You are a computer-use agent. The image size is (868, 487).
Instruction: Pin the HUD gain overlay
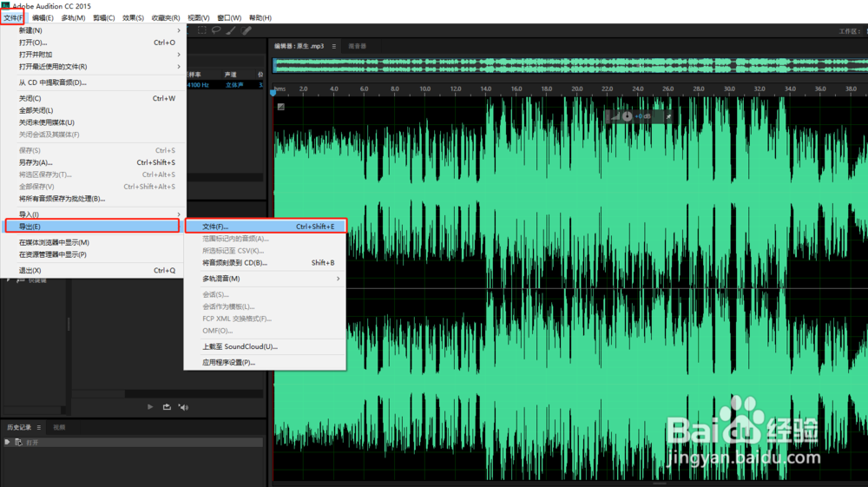pos(668,117)
